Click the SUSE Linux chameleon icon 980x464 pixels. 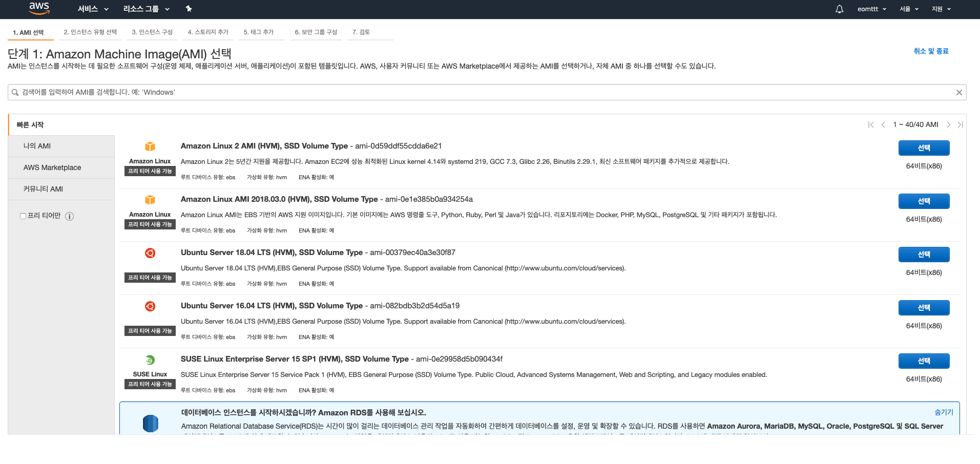tap(150, 360)
